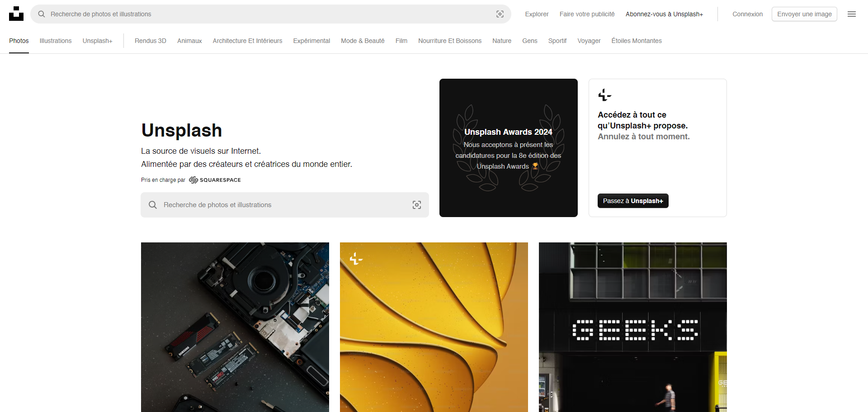Open the Sportif category
Screen dimensions: 868x412
tap(557, 41)
